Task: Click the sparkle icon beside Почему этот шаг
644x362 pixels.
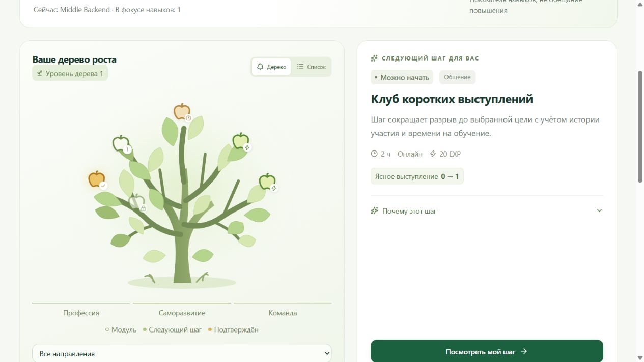Action: [375, 210]
